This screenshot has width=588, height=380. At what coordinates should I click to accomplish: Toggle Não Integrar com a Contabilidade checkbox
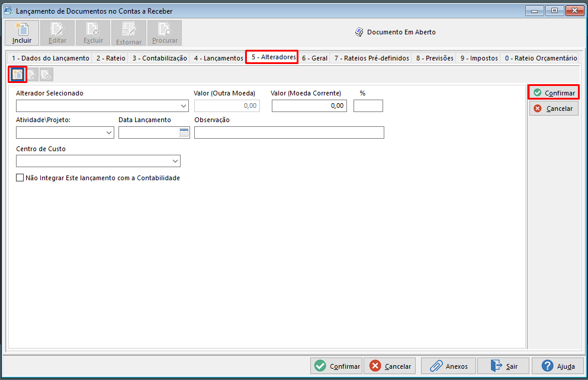tap(20, 178)
